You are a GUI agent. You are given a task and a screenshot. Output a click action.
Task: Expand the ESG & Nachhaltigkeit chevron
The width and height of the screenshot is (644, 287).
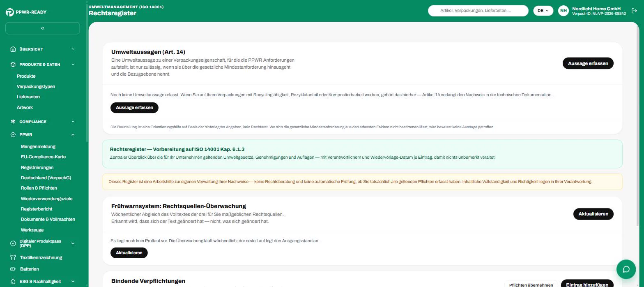[73, 282]
